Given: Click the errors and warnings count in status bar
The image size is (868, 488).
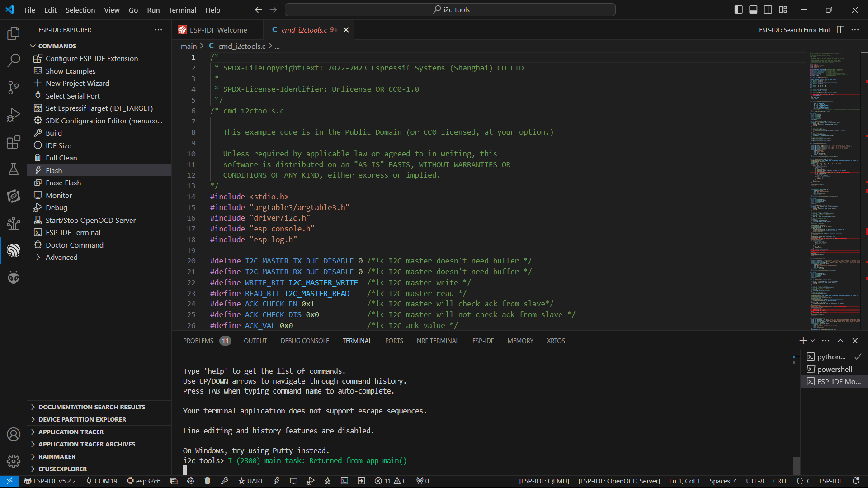Looking at the screenshot, I should click(x=391, y=481).
